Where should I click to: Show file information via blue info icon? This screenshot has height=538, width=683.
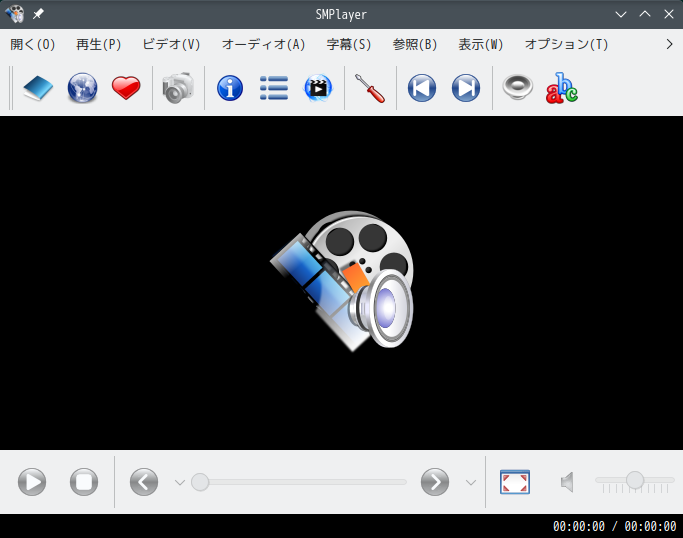[230, 88]
